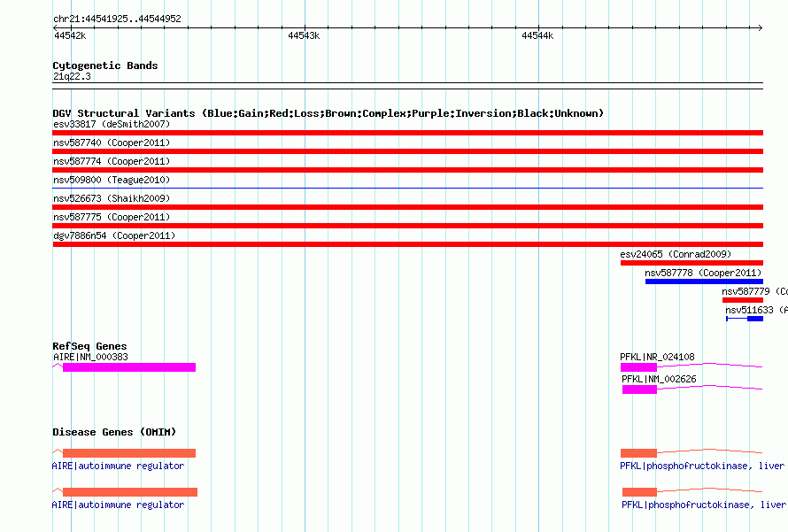Click the 44542k ruler label
Screen dimensions: 788x532
70,35
